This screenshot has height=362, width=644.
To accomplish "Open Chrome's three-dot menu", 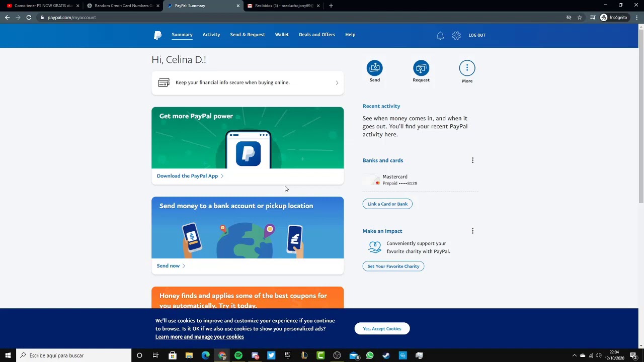I will click(637, 18).
